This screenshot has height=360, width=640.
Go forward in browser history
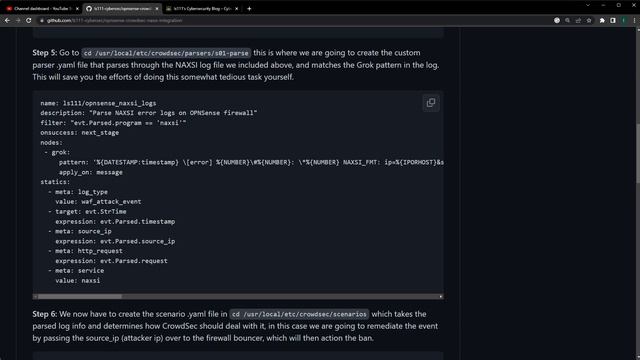point(18,20)
